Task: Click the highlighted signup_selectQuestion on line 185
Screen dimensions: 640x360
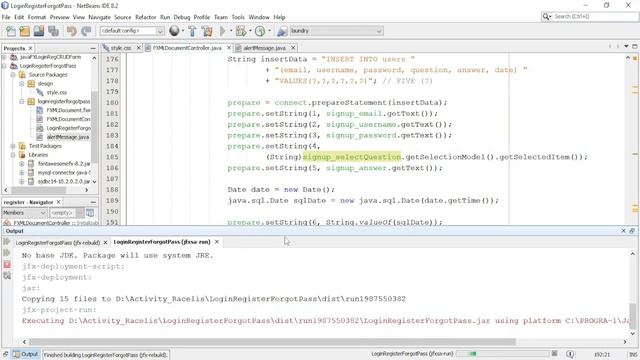Action: (352, 157)
